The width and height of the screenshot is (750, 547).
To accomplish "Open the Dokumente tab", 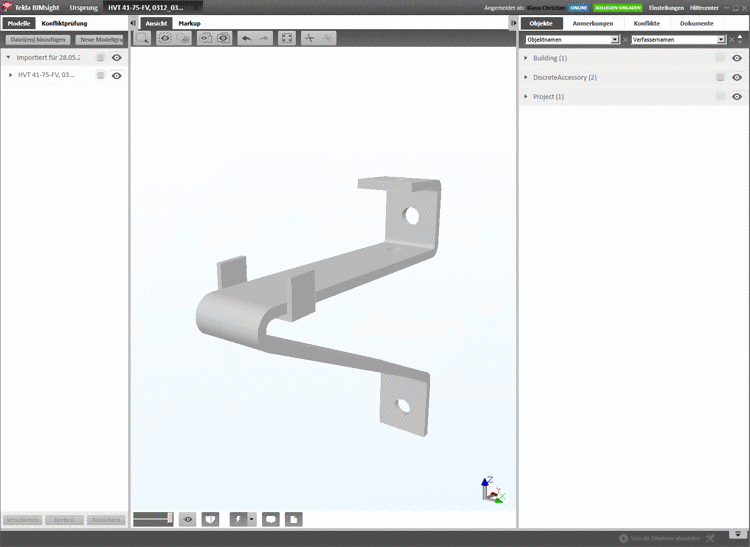I will [x=696, y=23].
